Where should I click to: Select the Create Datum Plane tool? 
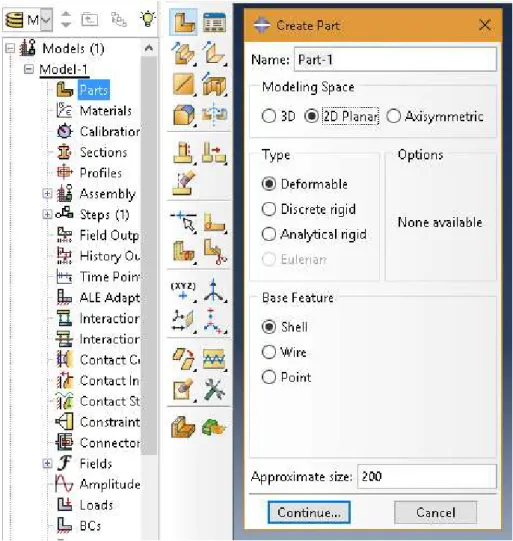[184, 321]
